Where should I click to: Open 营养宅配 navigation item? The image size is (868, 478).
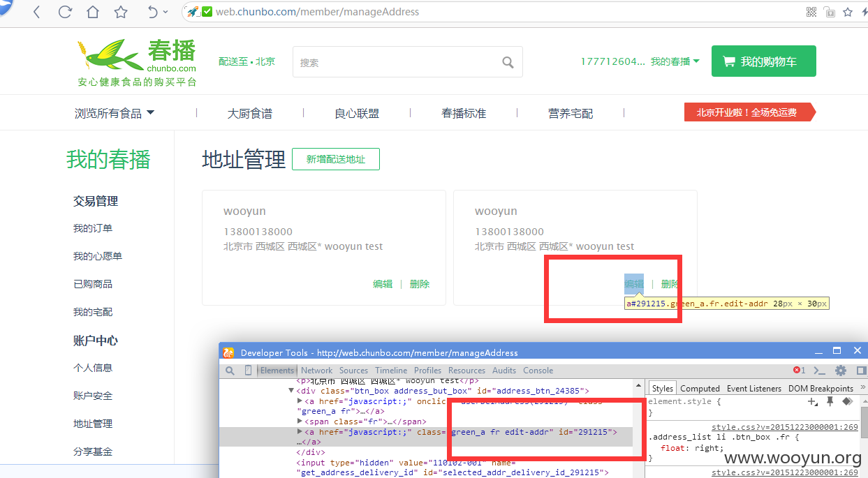click(571, 113)
